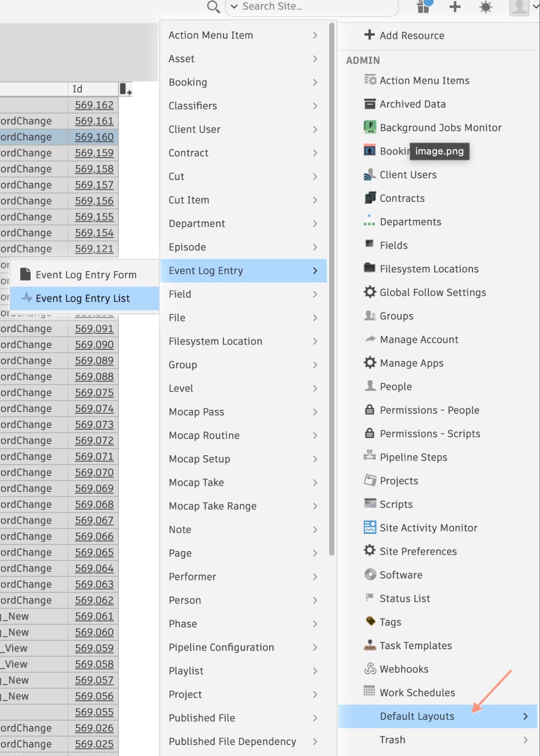Click the Background Jobs Monitor icon

point(370,127)
